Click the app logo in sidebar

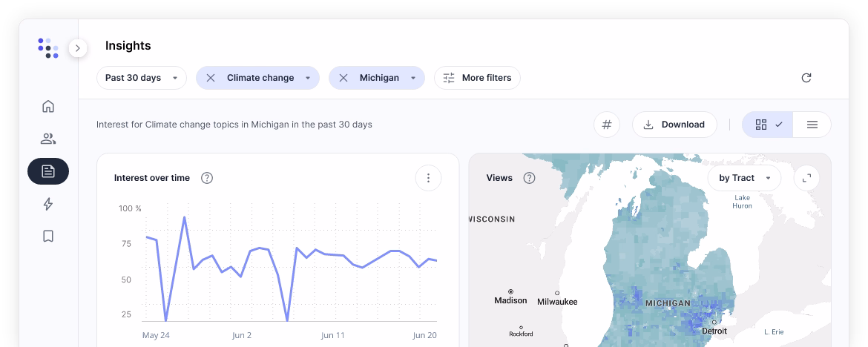[x=48, y=48]
